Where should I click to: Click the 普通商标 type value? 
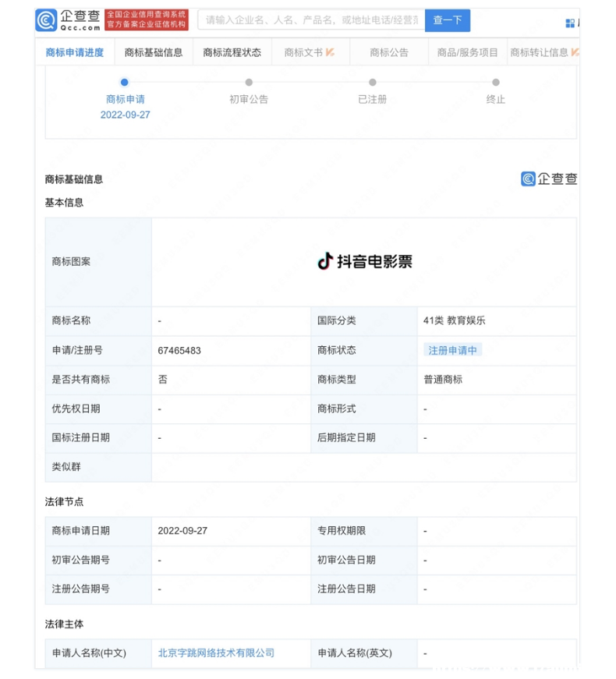click(x=443, y=380)
